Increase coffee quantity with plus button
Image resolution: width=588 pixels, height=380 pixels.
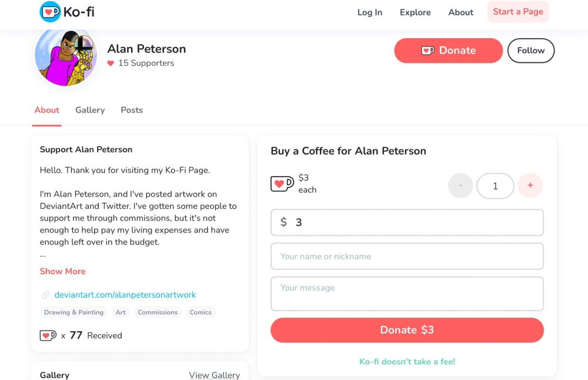point(530,186)
